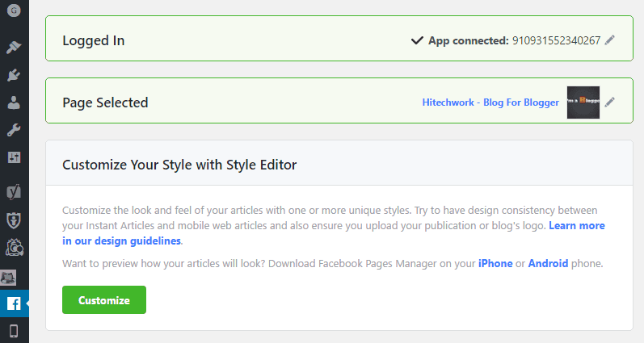Click the Page Selected heading
This screenshot has height=343, width=644.
coord(105,102)
